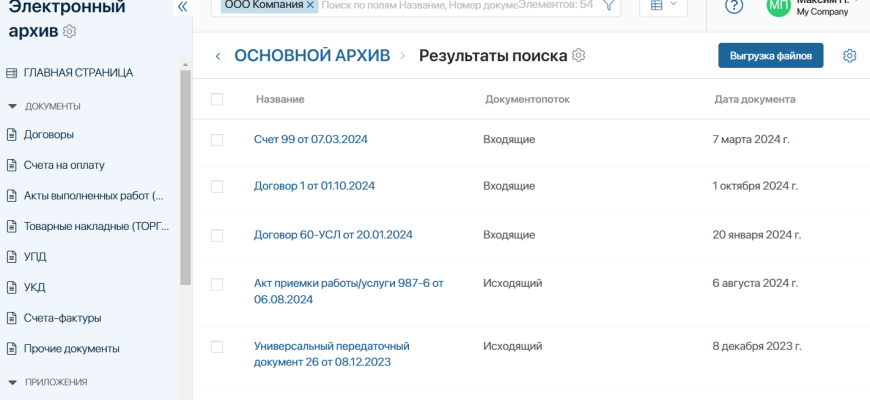The image size is (870, 400).
Task: Remove the ООО Компания search tag
Action: [x=310, y=6]
